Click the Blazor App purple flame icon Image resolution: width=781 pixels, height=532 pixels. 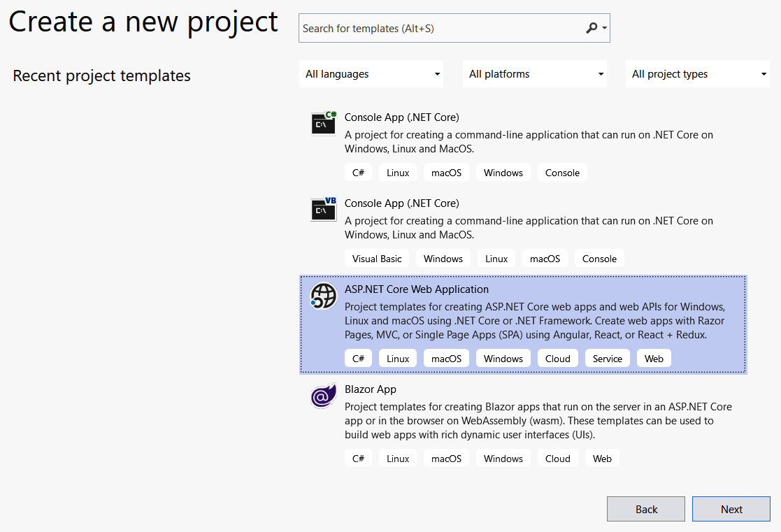323,396
